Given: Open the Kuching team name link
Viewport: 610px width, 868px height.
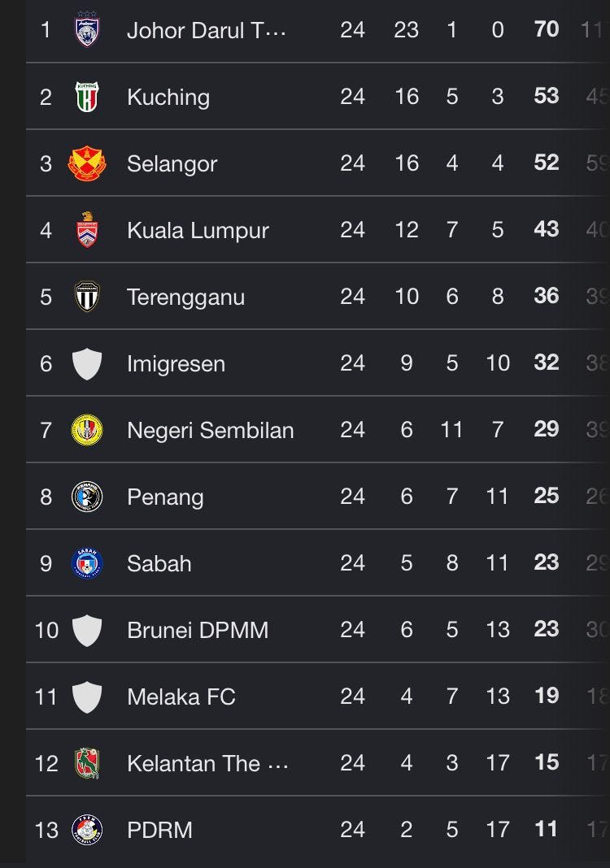Looking at the screenshot, I should 168,97.
